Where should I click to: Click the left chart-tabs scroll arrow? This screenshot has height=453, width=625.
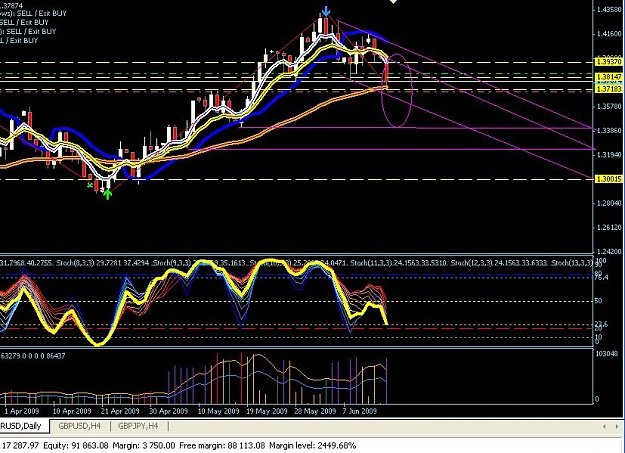[x=605, y=426]
